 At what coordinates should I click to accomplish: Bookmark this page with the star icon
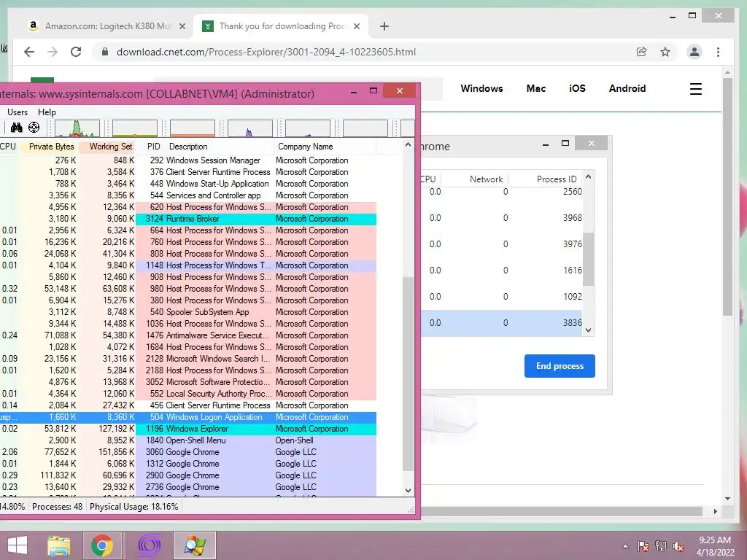click(665, 52)
